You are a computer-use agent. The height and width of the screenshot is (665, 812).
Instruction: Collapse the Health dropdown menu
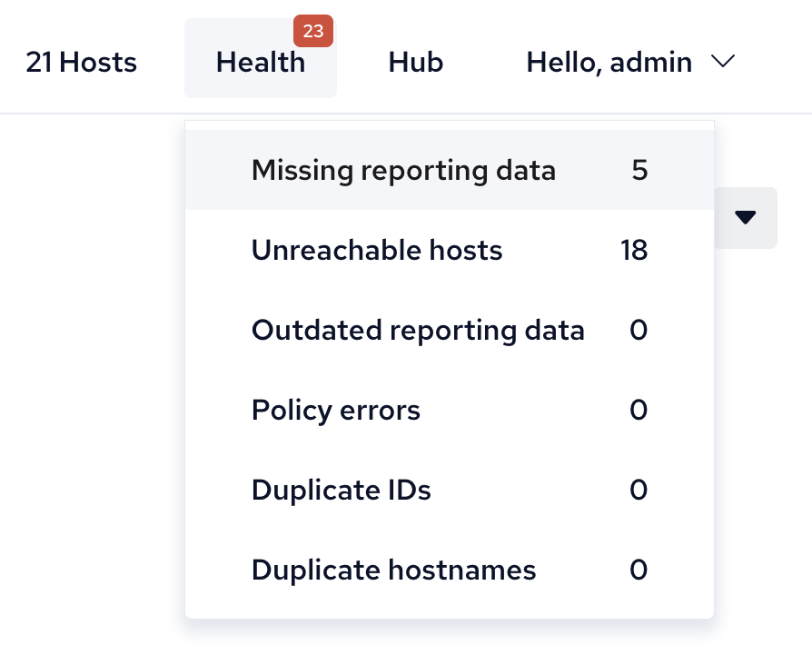260,63
